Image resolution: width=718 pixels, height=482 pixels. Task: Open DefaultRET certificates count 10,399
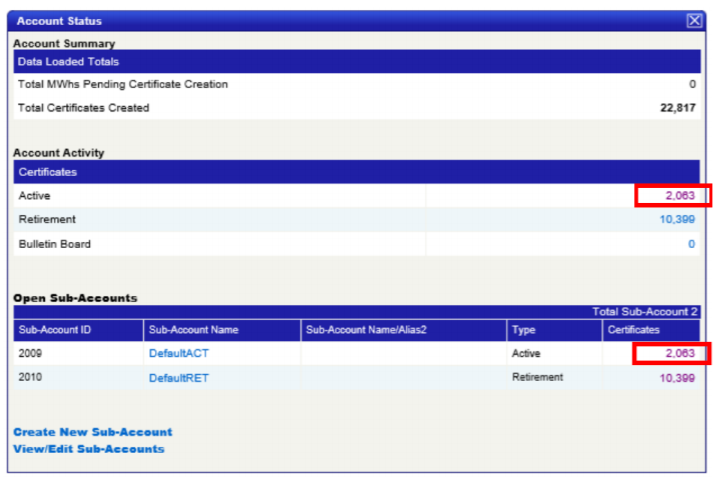click(x=677, y=378)
